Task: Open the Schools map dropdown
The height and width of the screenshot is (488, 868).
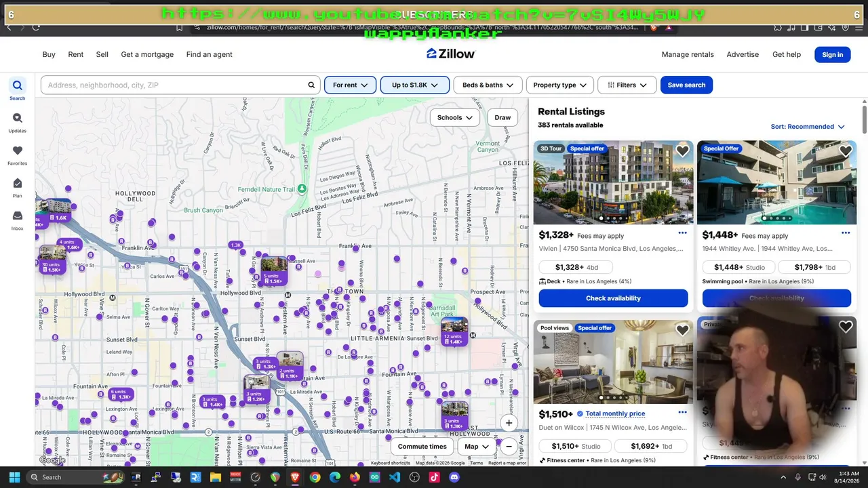Action: click(454, 117)
